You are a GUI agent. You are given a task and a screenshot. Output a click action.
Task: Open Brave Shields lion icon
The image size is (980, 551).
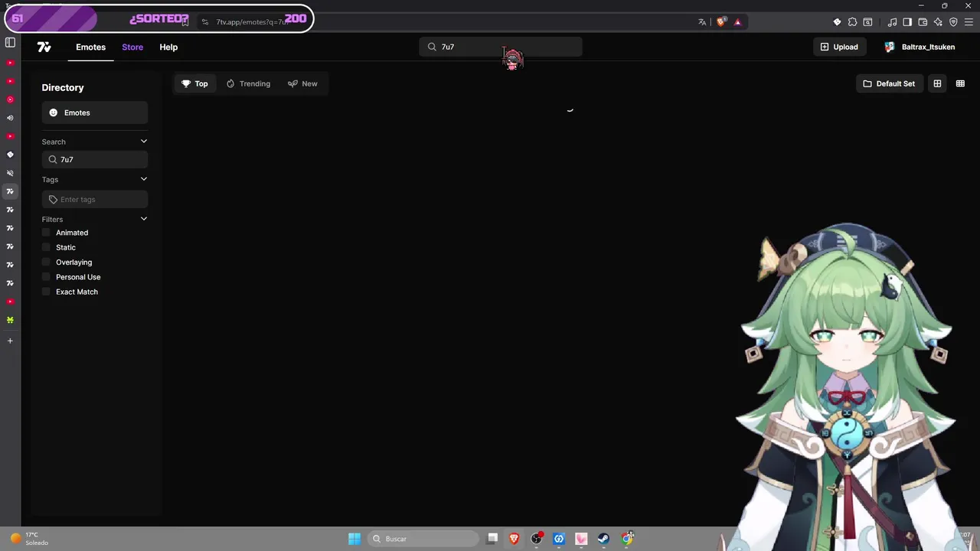720,22
